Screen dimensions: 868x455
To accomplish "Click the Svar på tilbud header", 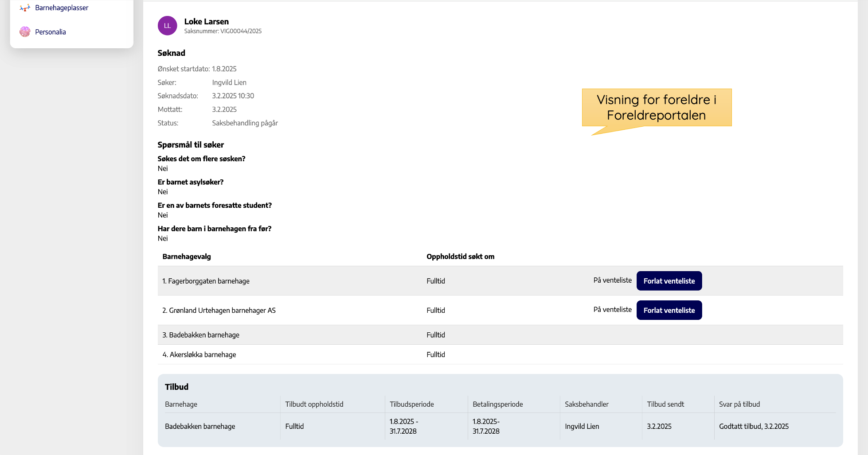I will (739, 404).
